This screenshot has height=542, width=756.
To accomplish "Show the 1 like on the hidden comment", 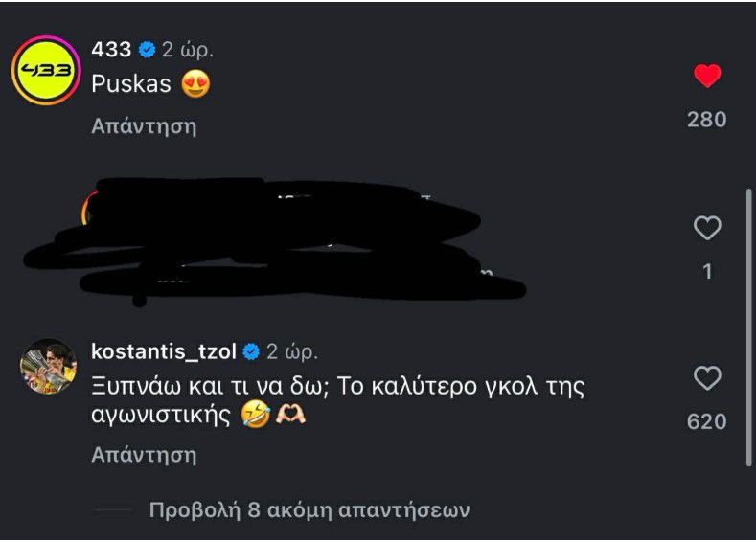I will click(707, 272).
